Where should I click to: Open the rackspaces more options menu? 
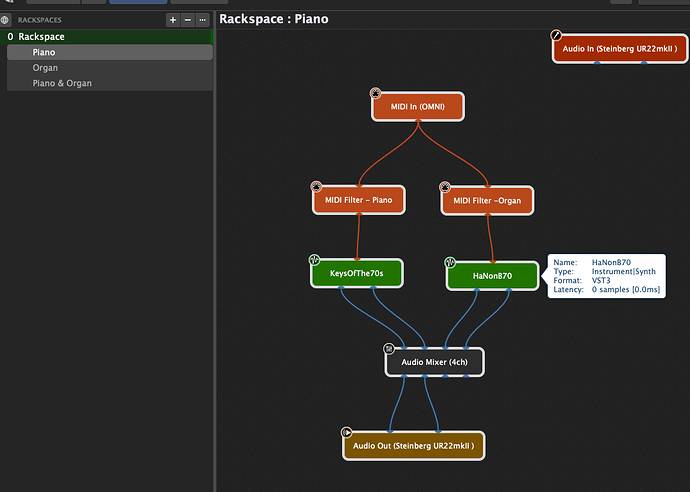pyautogui.click(x=204, y=19)
